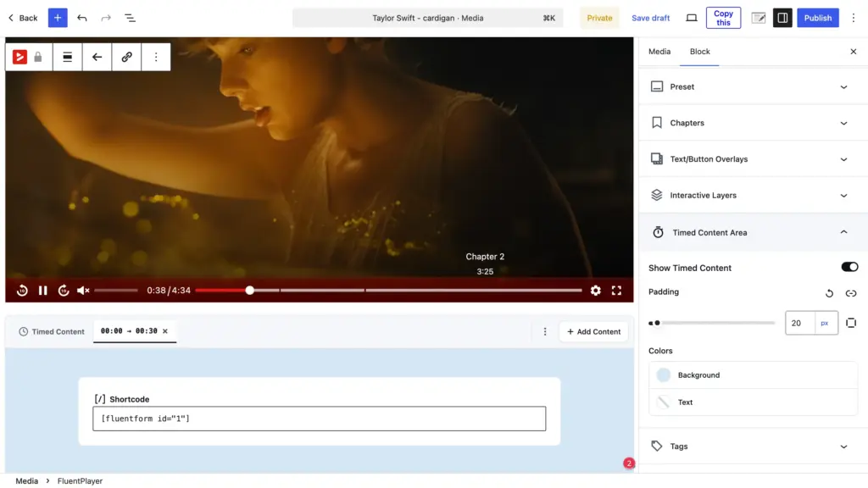Click the red notification badge 2
The width and height of the screenshot is (868, 488).
point(628,463)
